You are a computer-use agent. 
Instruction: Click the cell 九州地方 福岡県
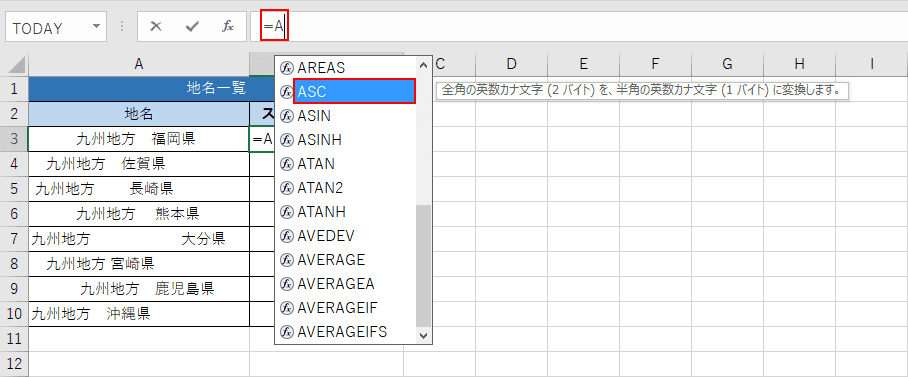pyautogui.click(x=139, y=139)
